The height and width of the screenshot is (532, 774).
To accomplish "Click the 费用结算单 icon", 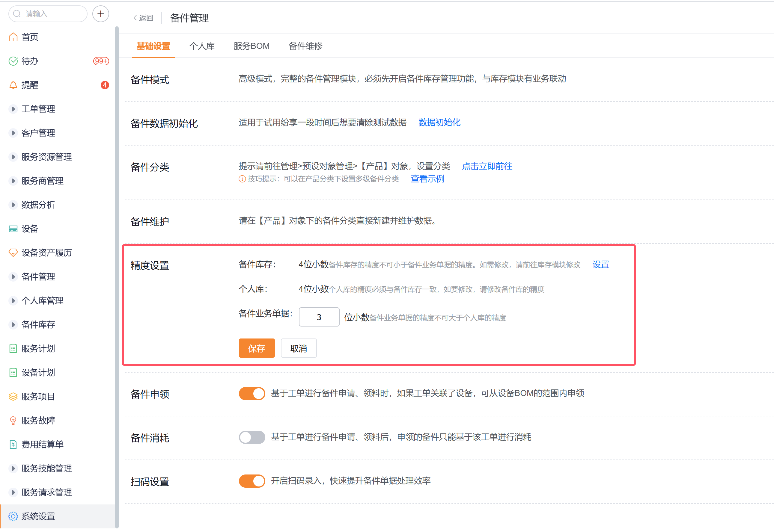I will [13, 444].
